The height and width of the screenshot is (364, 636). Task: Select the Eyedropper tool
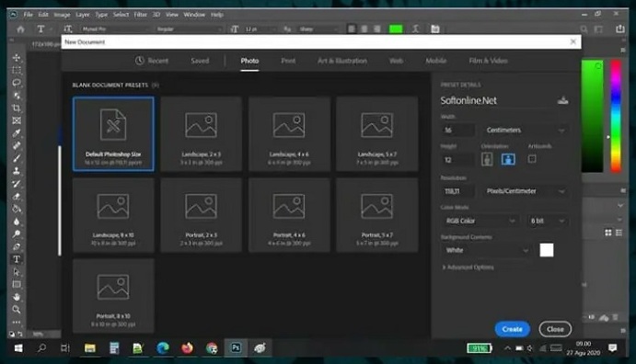point(17,132)
